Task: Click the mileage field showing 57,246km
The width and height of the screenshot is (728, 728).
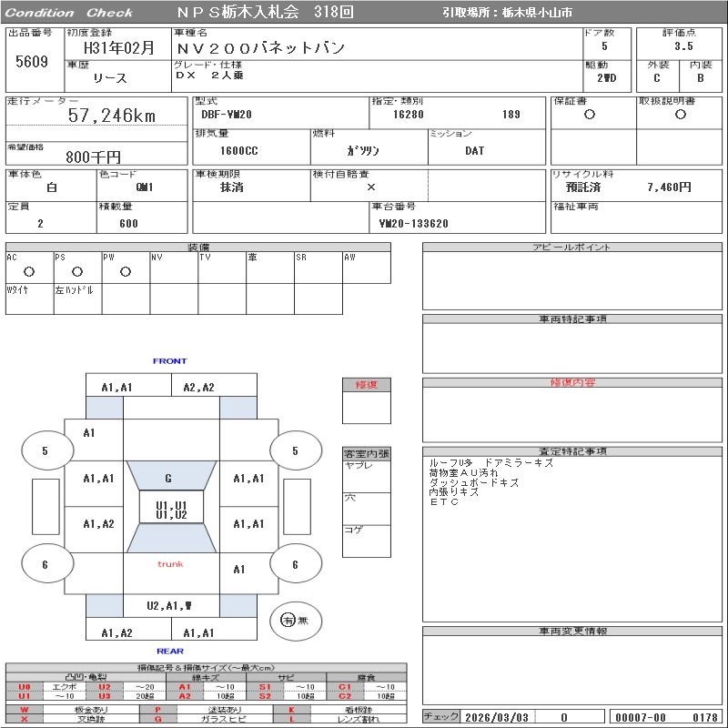Action: (112, 116)
